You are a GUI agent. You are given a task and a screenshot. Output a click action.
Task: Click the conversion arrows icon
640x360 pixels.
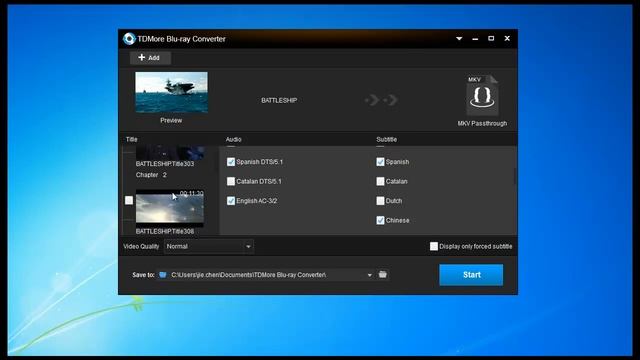[x=381, y=100]
